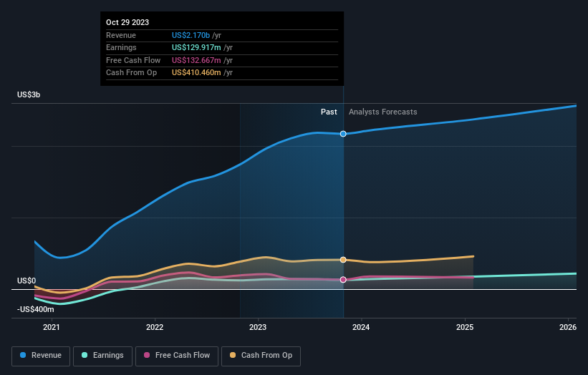Image resolution: width=588 pixels, height=375 pixels.
Task: Click the orange Cash From Op data point
Action: point(343,260)
